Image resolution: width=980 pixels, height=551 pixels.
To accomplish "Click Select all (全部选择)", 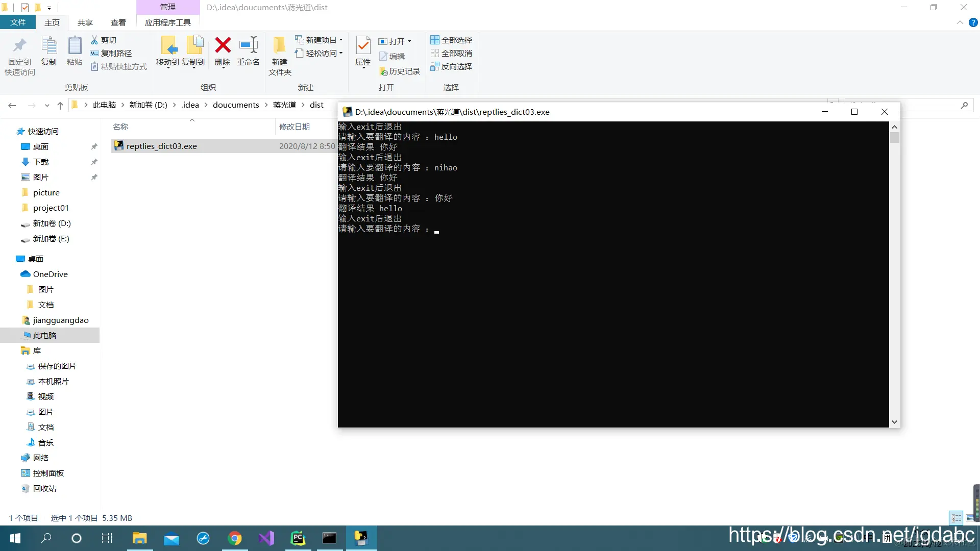I will pos(451,40).
